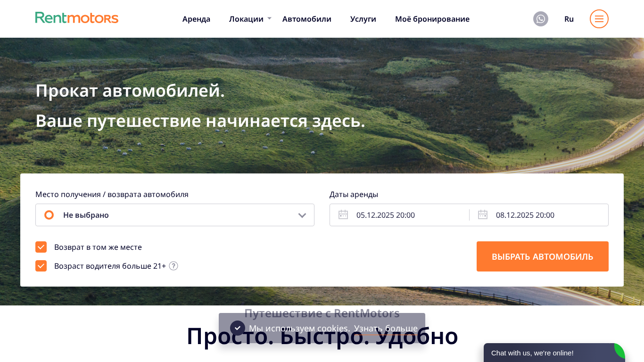This screenshot has height=362, width=644.
Task: Follow the "Узнать больше" cookies link
Action: point(386,329)
